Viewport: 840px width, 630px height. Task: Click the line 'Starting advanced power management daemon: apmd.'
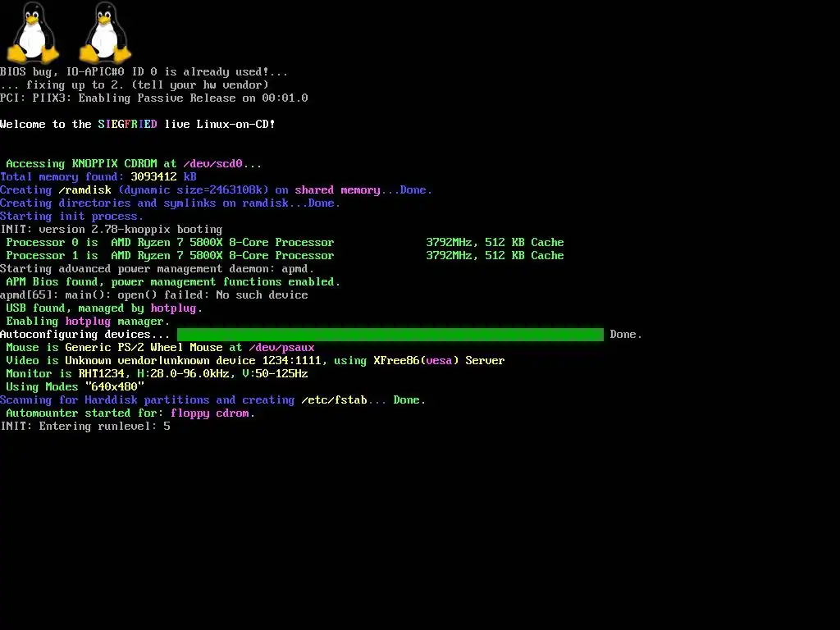pyautogui.click(x=157, y=269)
